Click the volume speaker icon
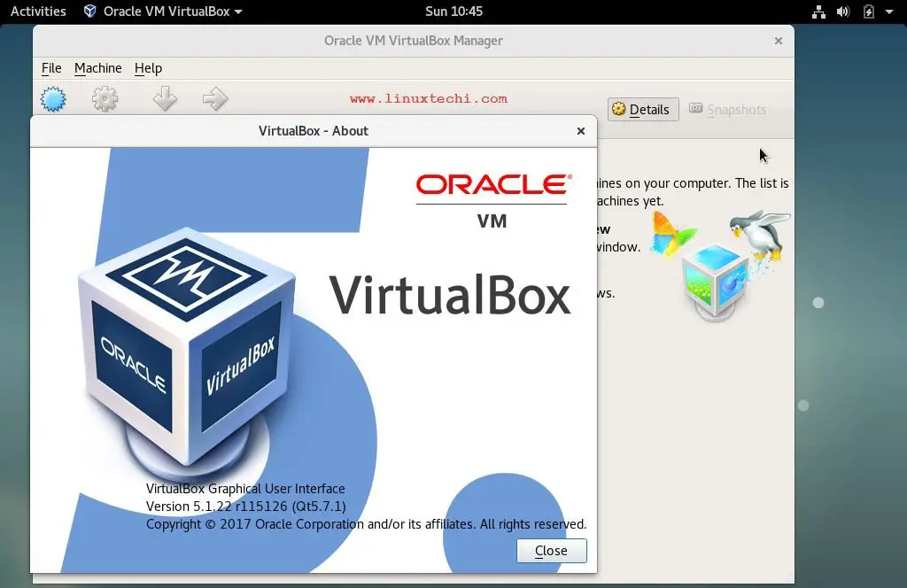Image resolution: width=907 pixels, height=588 pixels. pyautogui.click(x=843, y=12)
